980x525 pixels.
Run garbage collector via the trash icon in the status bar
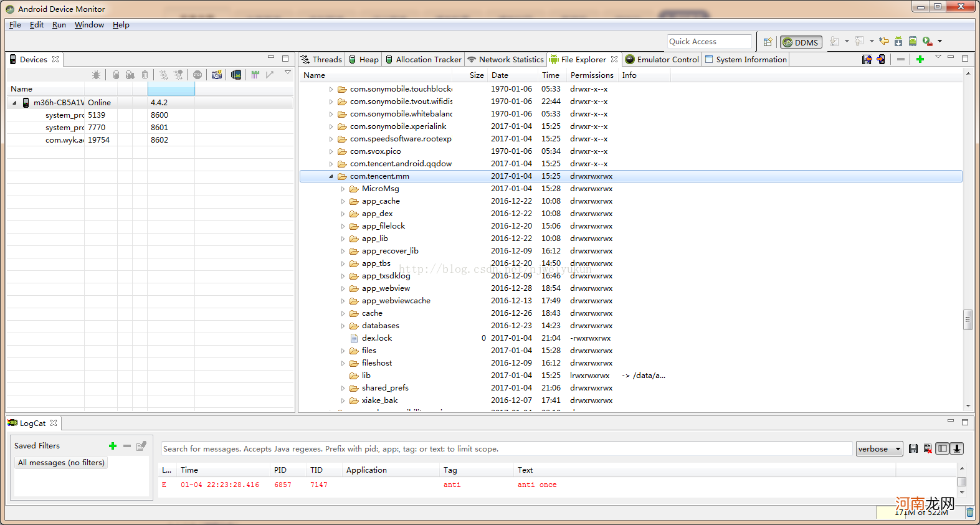click(x=970, y=513)
